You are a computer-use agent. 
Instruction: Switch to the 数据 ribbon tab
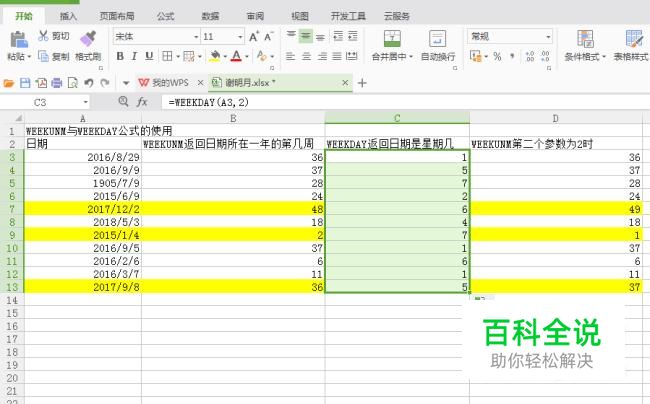[x=210, y=16]
